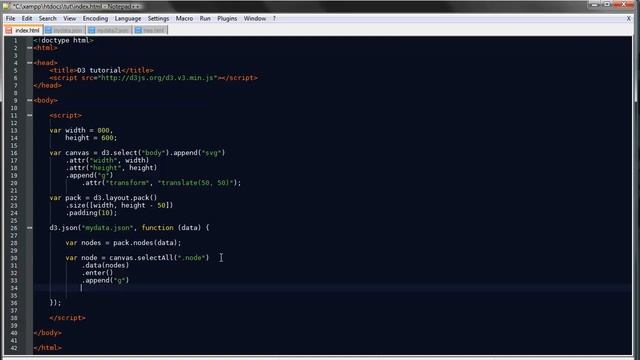Viewport: 640px width, 360px height.
Task: Collapse the <head> fold marker on line 4
Action: coord(29,63)
